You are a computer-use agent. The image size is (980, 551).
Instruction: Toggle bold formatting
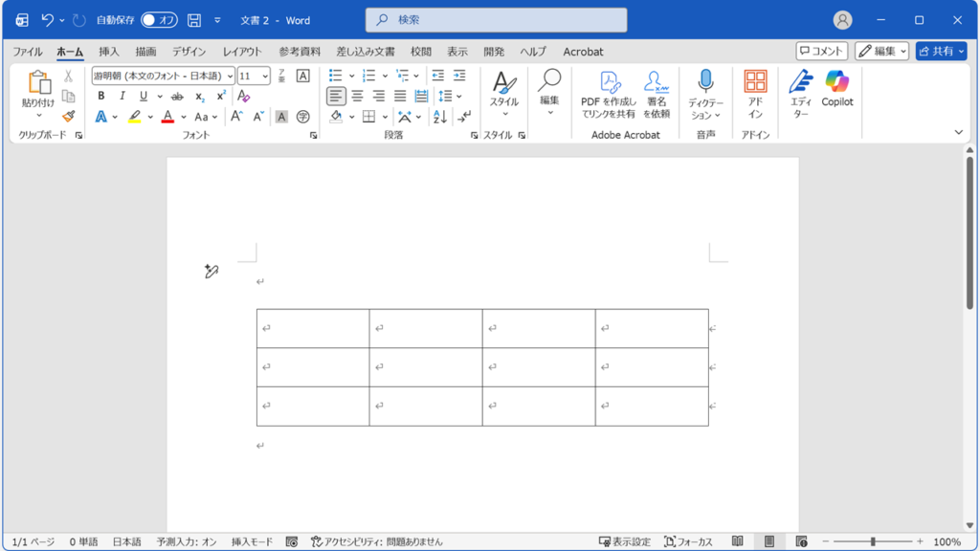pos(101,96)
